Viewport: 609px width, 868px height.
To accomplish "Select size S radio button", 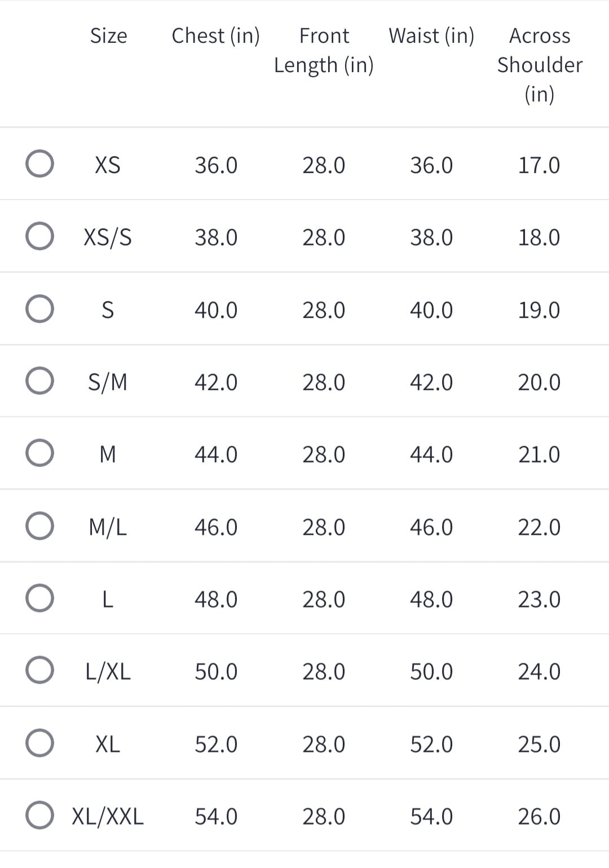I will 40,309.
